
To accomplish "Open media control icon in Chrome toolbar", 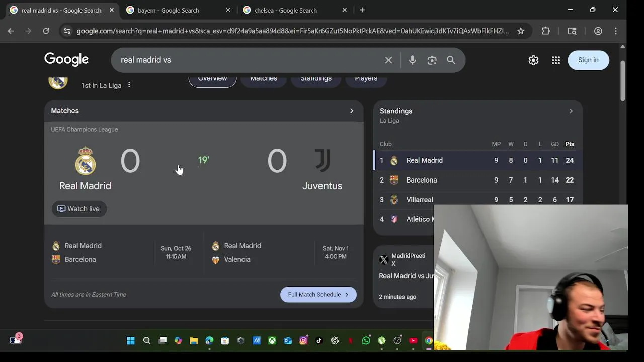I will (572, 31).
